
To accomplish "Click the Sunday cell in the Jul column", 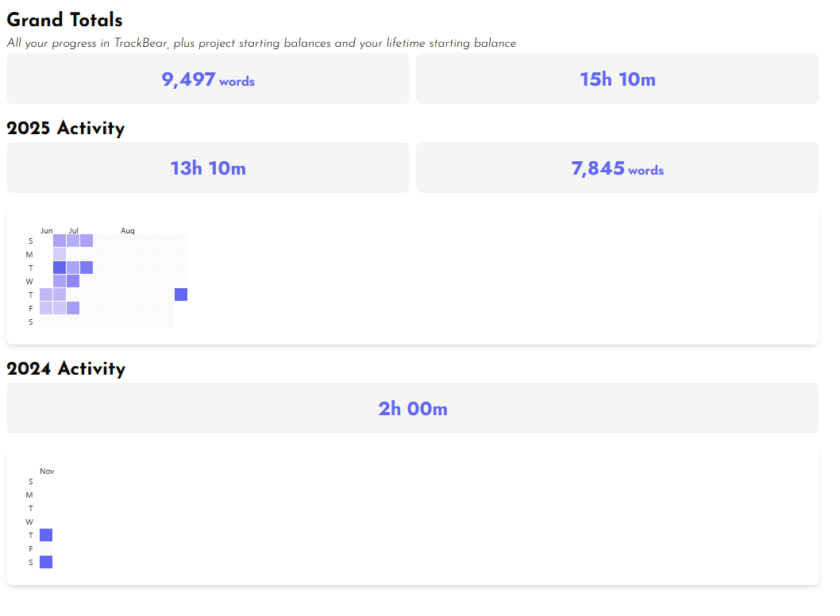I will point(73,241).
